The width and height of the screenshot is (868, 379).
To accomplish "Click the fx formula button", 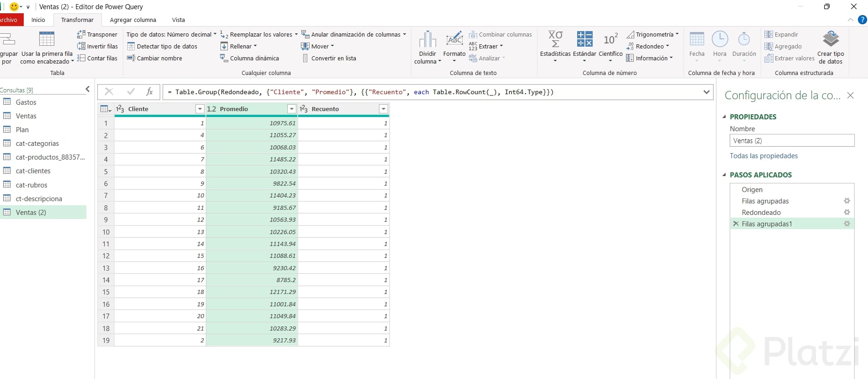I will 149,92.
